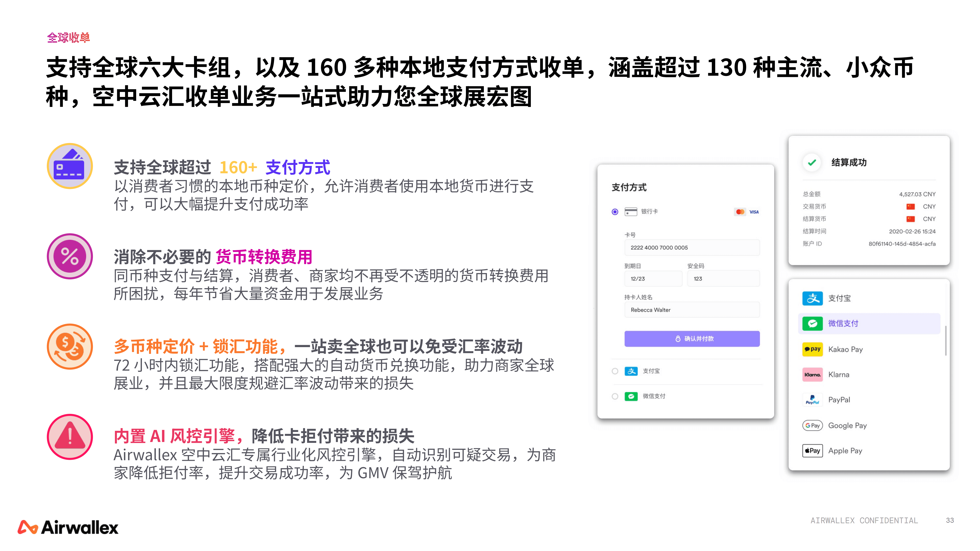Click the red warning triangle icon
The width and height of the screenshot is (980, 551).
coord(70,437)
